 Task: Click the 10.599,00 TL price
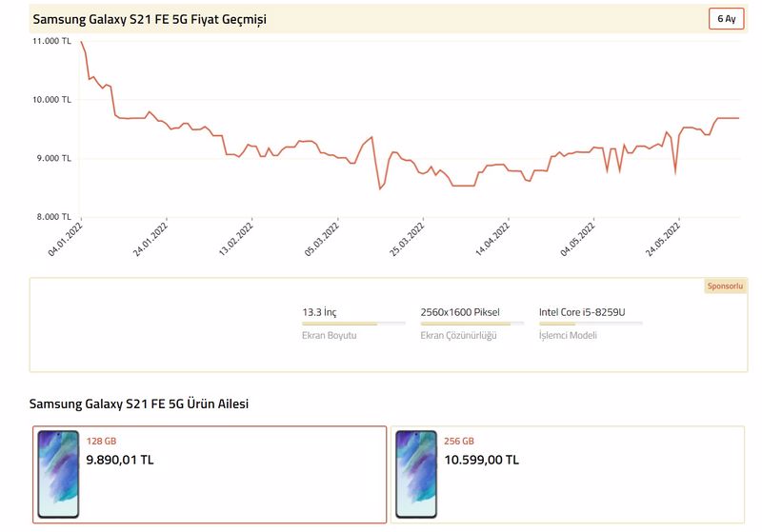pyautogui.click(x=481, y=460)
